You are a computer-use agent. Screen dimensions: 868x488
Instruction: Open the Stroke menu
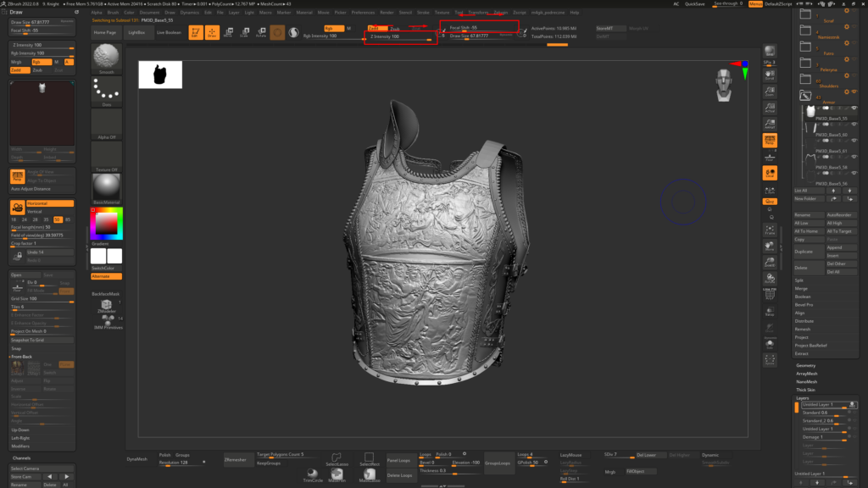(423, 13)
